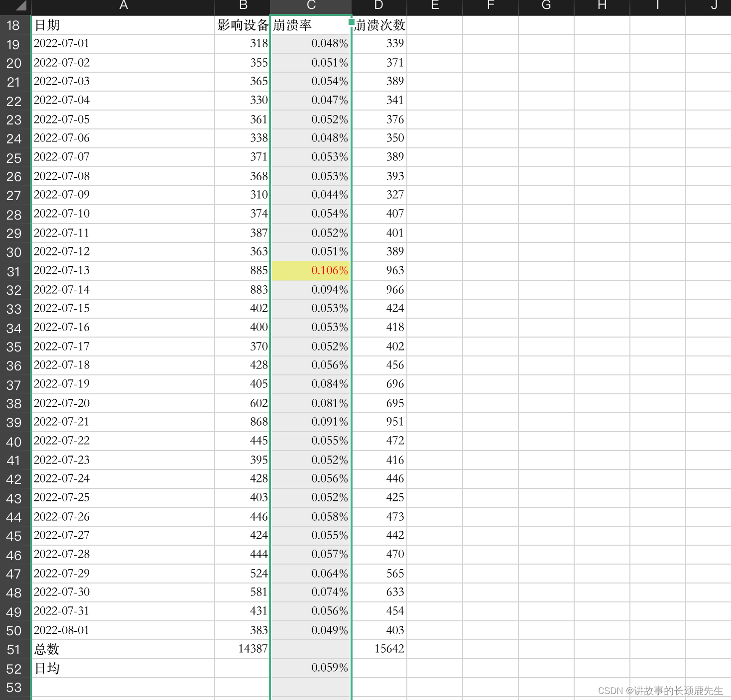Select the 0.064% crash rate cell
Image resolution: width=731 pixels, height=700 pixels.
(x=311, y=574)
